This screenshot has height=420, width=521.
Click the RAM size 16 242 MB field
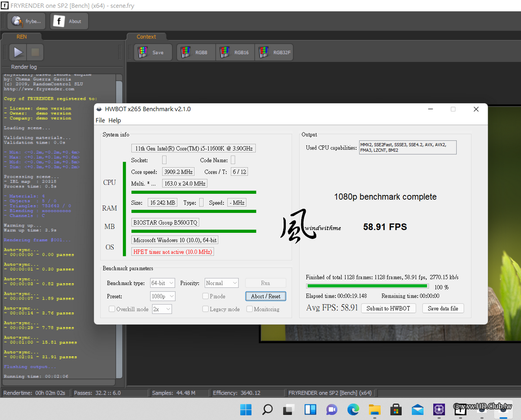point(162,203)
